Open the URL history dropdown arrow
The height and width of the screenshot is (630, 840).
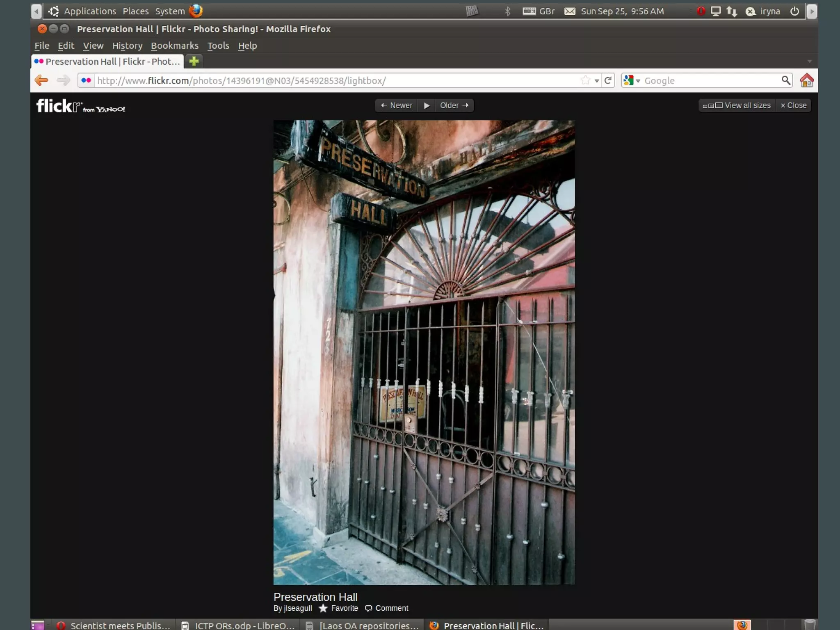597,81
